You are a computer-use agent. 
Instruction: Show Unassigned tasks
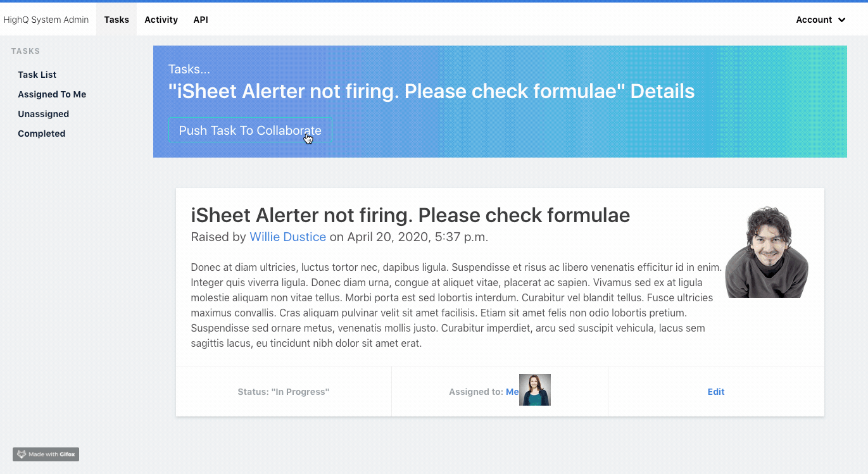tap(43, 114)
